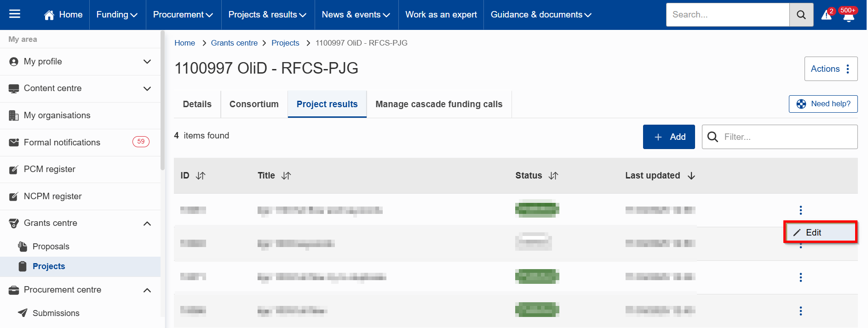868x328 pixels.
Task: Click the search magnifier button
Action: [801, 15]
